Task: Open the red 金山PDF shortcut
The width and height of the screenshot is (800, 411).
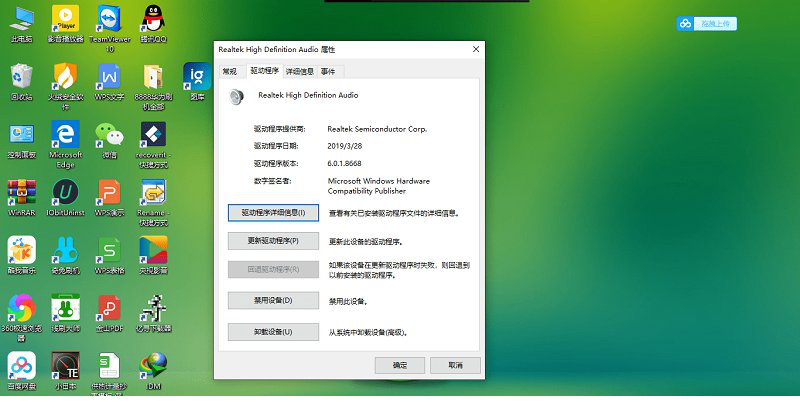Action: pos(109,313)
